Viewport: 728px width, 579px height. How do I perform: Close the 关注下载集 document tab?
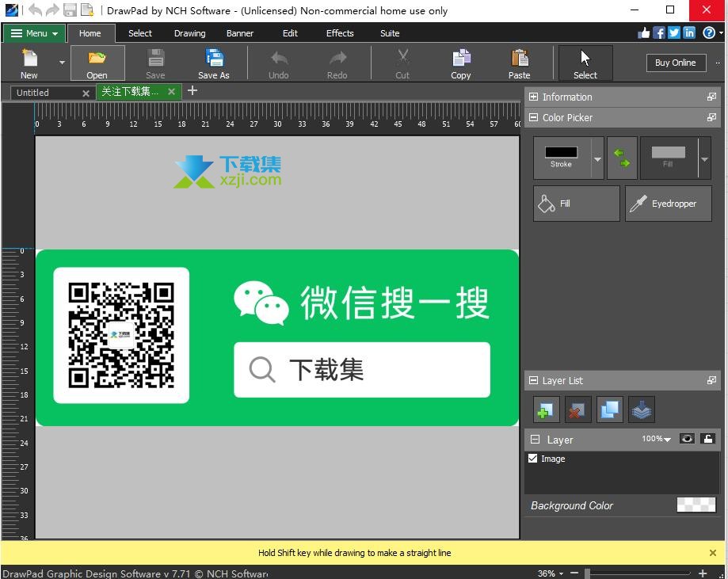click(171, 91)
